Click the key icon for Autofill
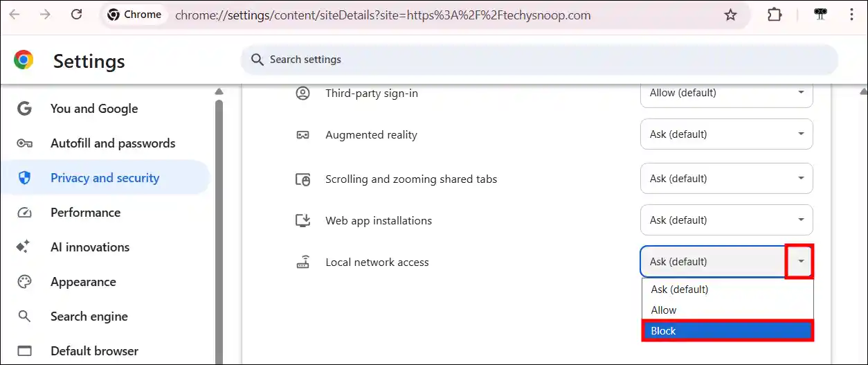Image resolution: width=868 pixels, height=365 pixels. click(24, 143)
